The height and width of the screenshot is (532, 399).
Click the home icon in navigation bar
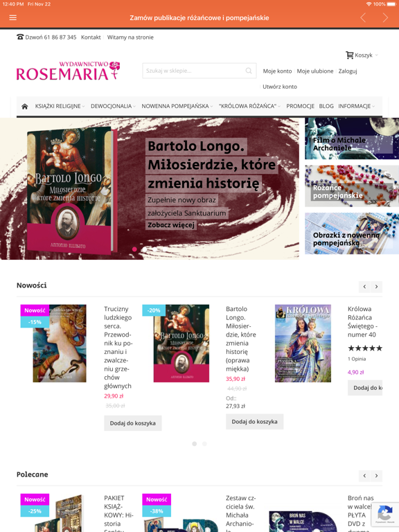[x=24, y=106]
